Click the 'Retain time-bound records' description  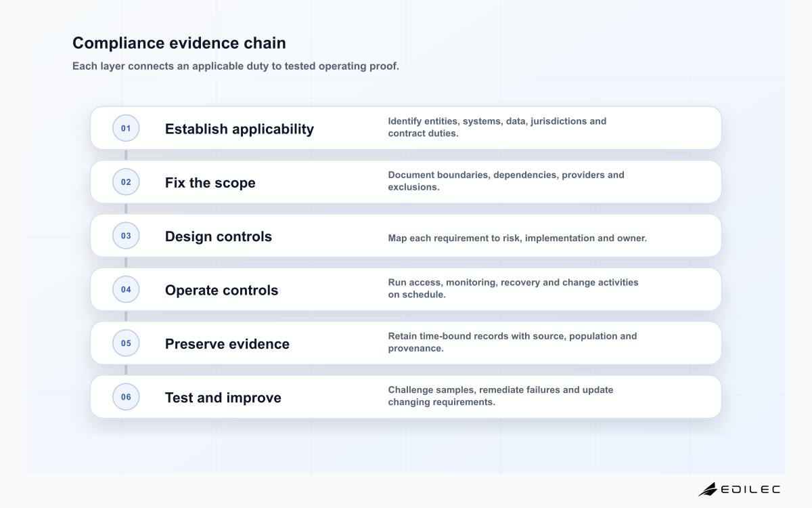[512, 342]
